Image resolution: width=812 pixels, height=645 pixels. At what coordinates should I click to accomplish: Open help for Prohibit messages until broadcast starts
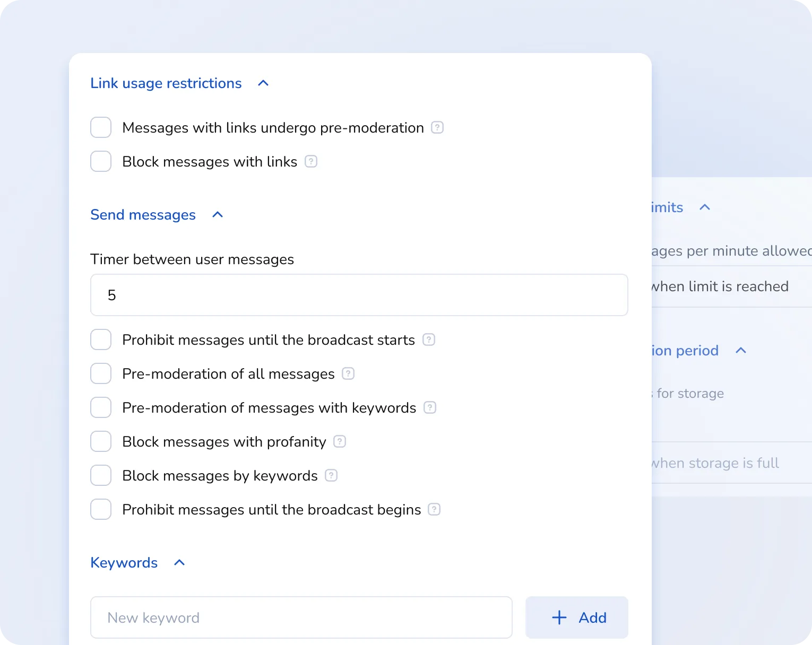pyautogui.click(x=428, y=339)
